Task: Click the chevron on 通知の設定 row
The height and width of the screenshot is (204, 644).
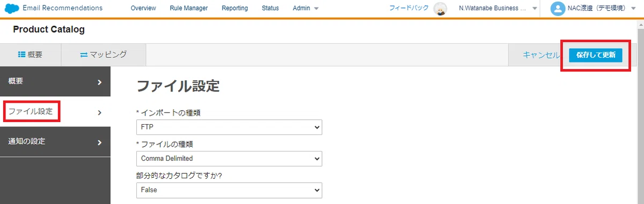Action: tap(100, 142)
